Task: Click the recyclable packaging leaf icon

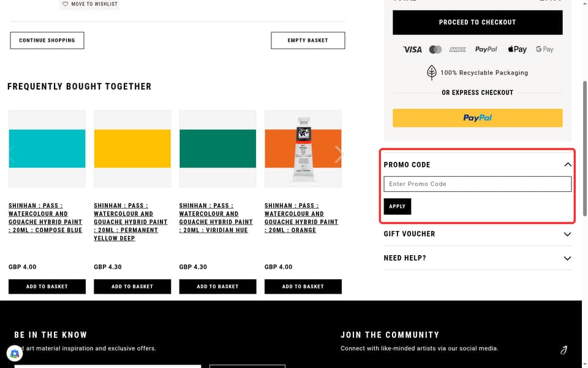Action: [432, 72]
